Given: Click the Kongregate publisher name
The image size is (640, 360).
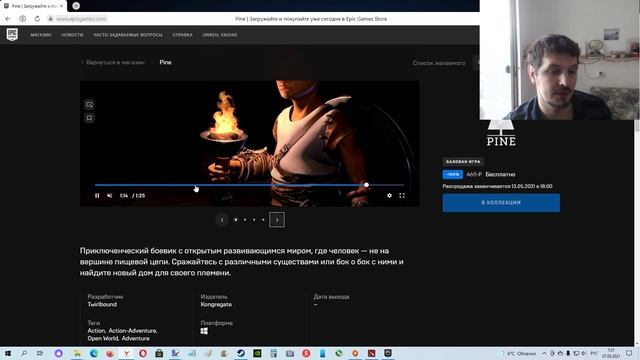Looking at the screenshot, I should pos(216,304).
